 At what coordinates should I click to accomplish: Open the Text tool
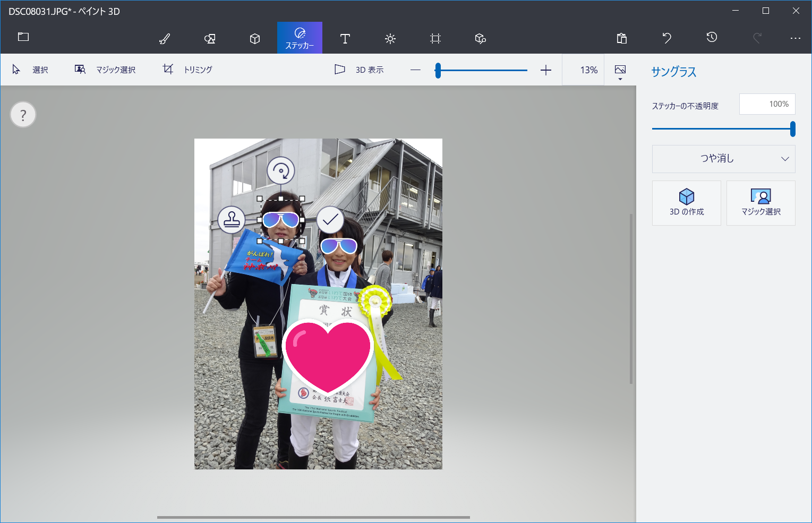point(345,39)
